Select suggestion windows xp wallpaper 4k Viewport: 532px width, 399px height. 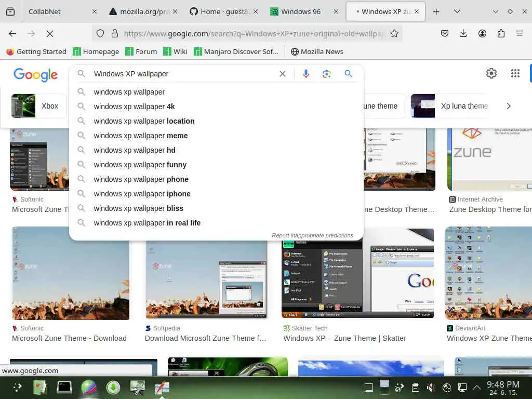(x=217, y=107)
